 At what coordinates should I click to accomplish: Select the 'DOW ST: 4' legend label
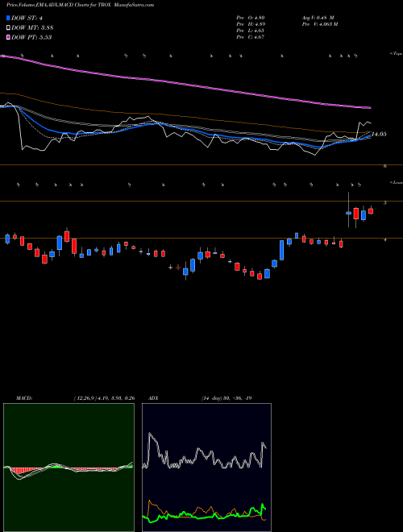click(27, 19)
